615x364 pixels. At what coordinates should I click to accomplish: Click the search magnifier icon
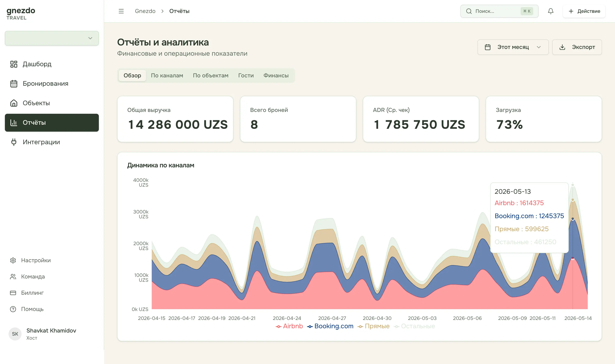pos(469,11)
